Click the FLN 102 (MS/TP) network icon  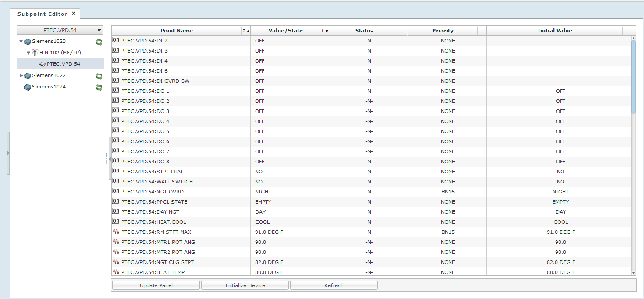pos(35,53)
